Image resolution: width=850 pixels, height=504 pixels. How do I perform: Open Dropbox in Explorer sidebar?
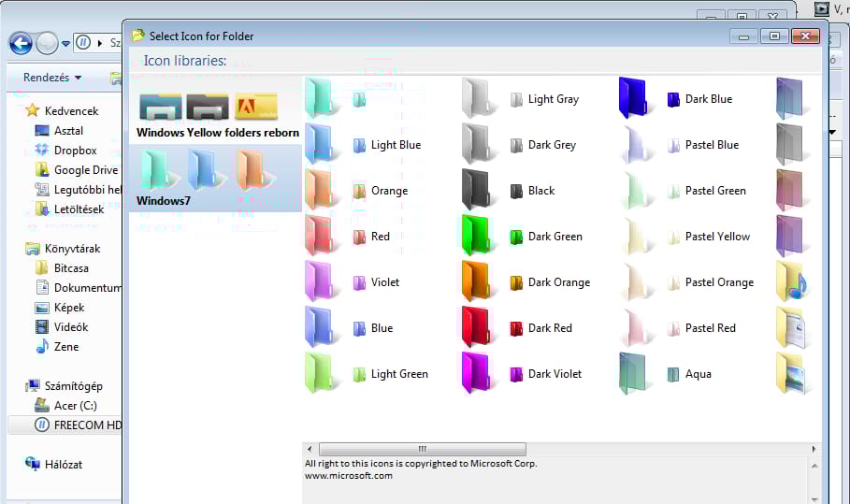tap(65, 151)
